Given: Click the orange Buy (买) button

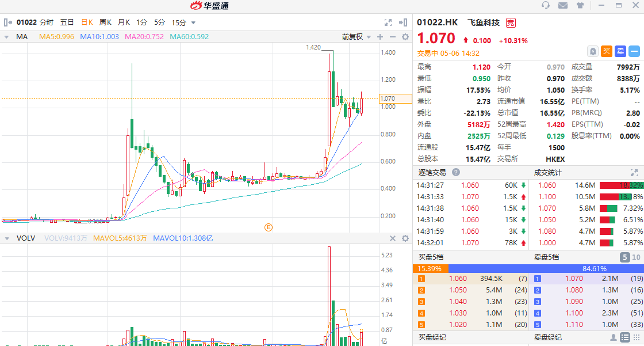Looking at the screenshot, I should click(x=607, y=51).
